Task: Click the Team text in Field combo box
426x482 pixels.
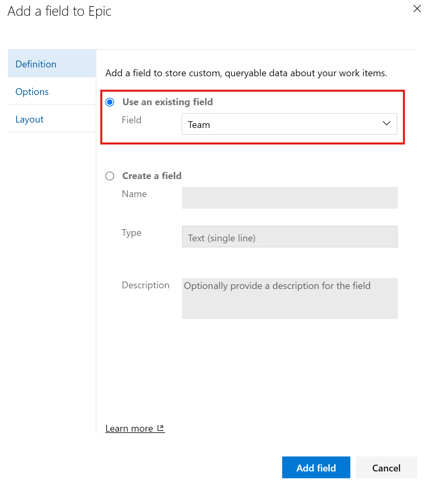Action: (199, 125)
